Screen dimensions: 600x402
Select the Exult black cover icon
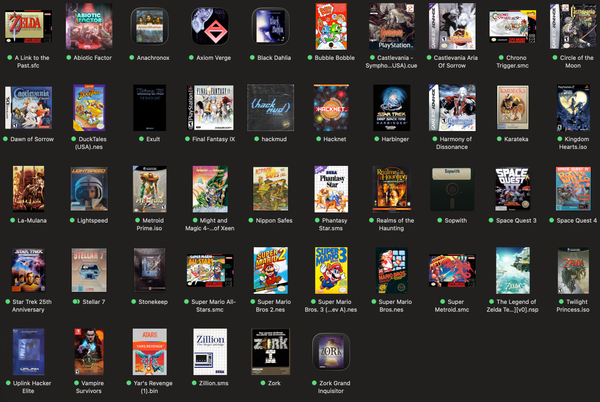[x=149, y=107]
